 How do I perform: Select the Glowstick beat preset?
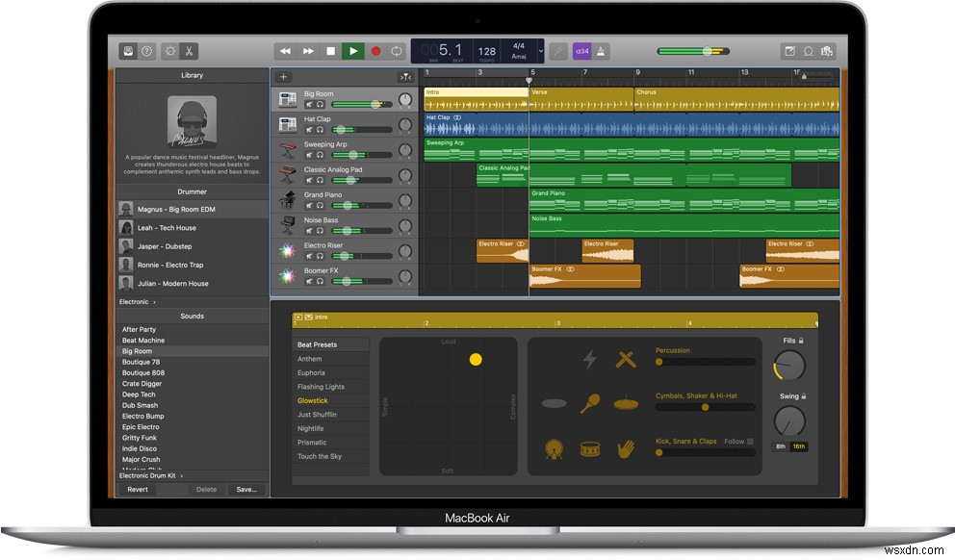click(x=315, y=400)
